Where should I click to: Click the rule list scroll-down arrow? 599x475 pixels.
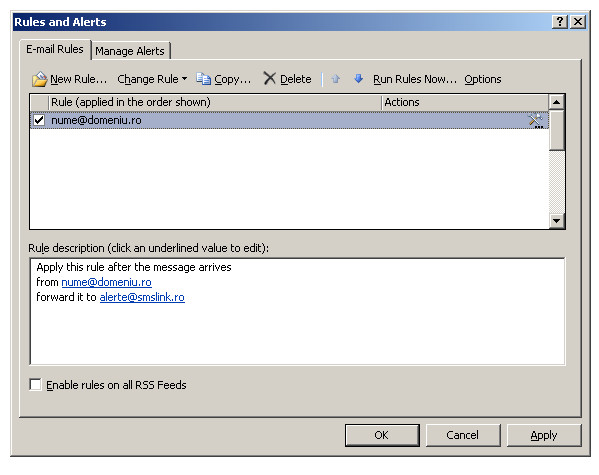[x=557, y=220]
